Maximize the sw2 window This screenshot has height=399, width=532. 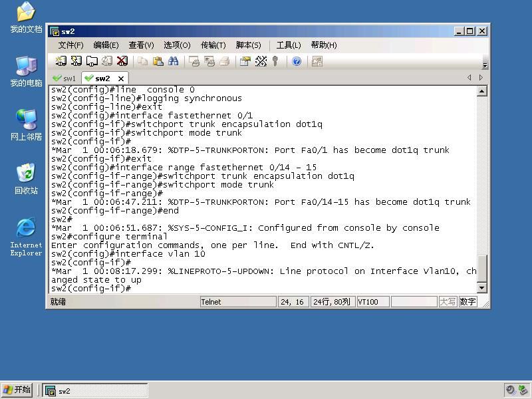tap(470, 31)
